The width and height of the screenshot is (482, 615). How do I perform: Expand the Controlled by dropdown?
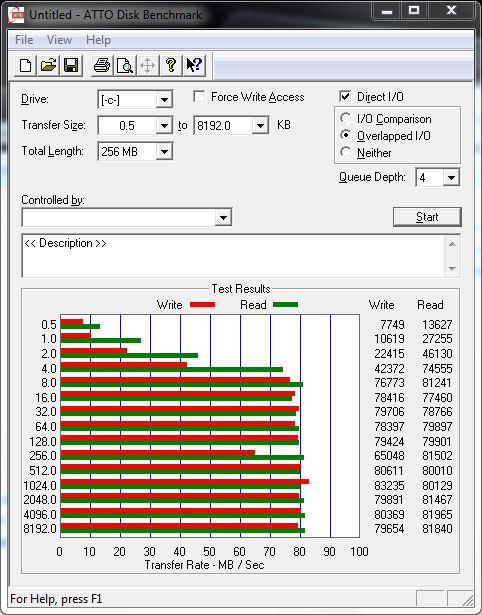click(x=223, y=217)
